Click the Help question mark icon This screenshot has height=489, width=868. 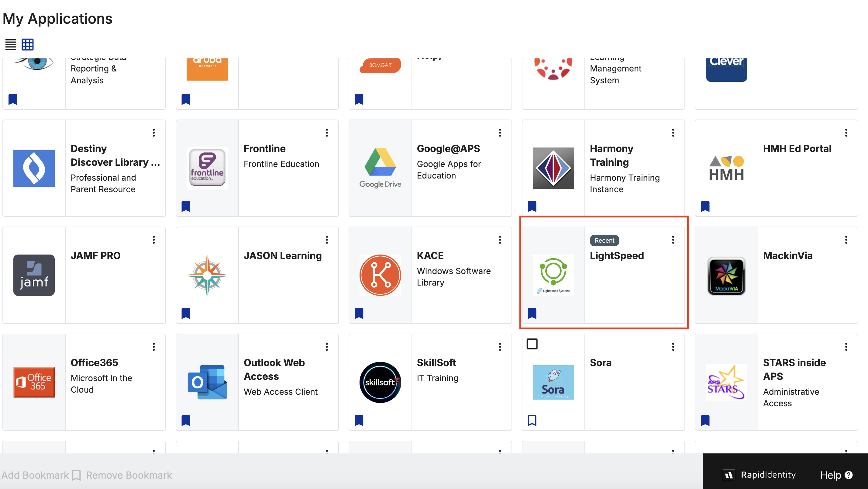(849, 475)
